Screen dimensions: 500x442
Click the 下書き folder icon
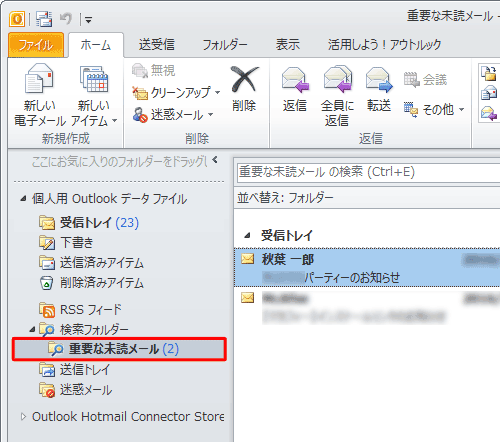(x=47, y=243)
